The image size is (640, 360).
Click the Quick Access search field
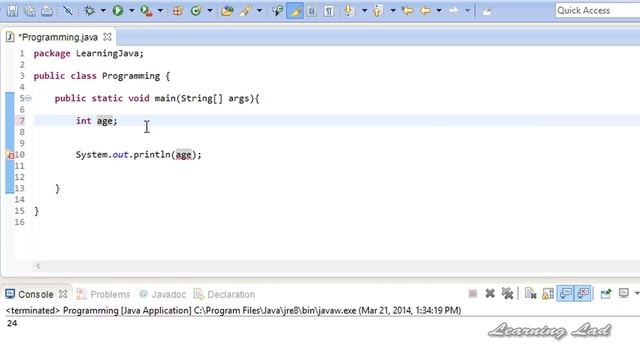coord(597,11)
